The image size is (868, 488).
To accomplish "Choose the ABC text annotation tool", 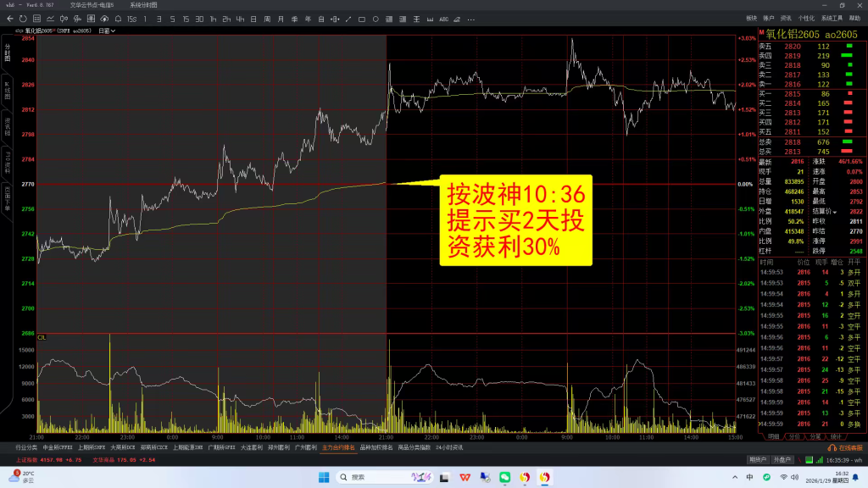I will (443, 18).
